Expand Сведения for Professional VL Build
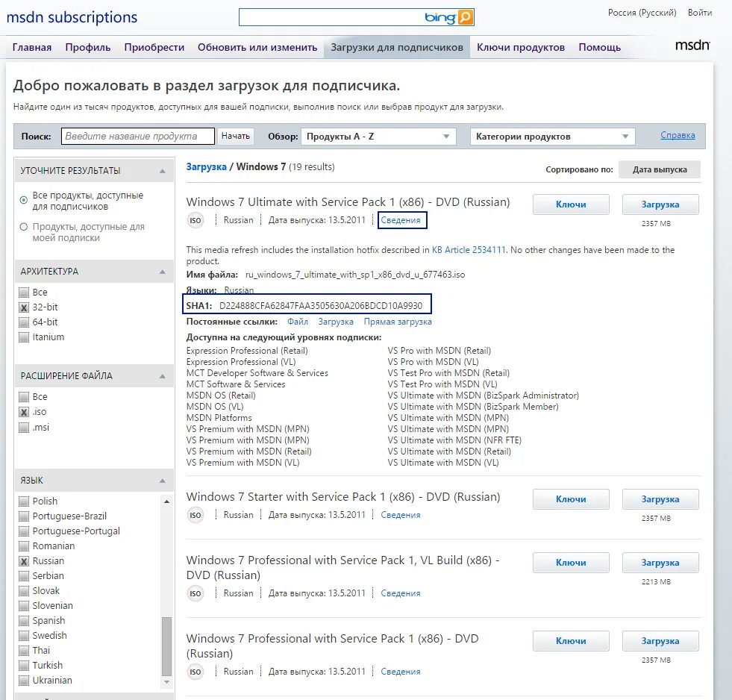 (x=401, y=593)
